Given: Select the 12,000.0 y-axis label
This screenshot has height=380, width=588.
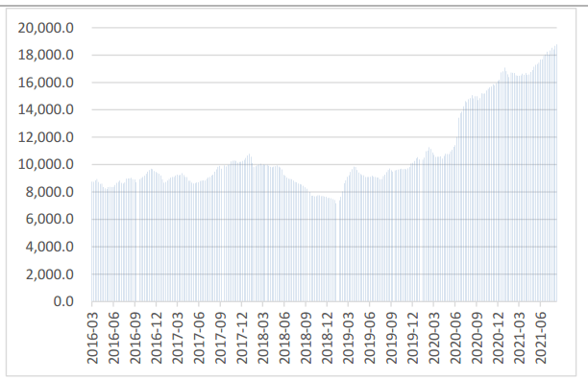Looking at the screenshot, I should pyautogui.click(x=46, y=137).
